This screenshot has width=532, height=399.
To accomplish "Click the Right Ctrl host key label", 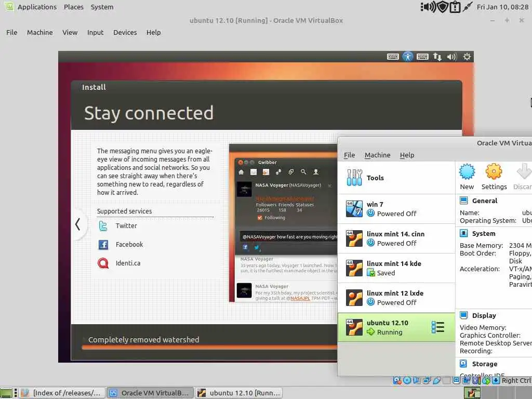I will [516, 380].
